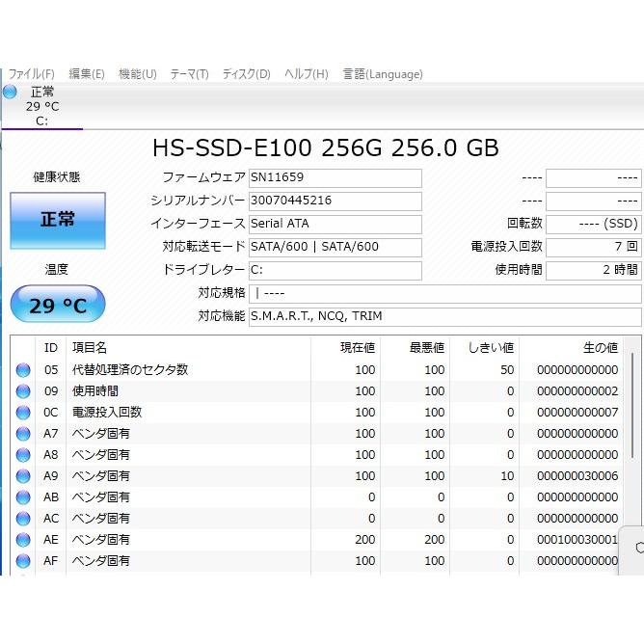Screen dimensions: 644x644
Task: Click the 29 °C temperature button
Action: (58, 304)
